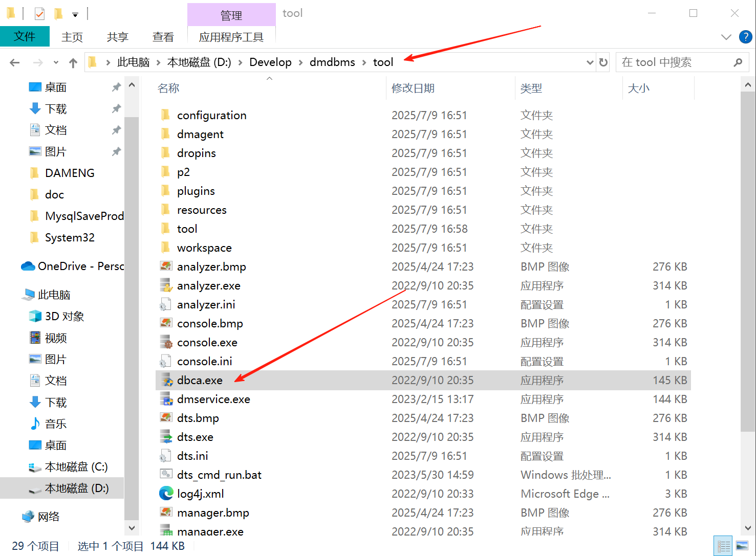Click the navigation pane scrollbar thumb
The width and height of the screenshot is (756, 556).
pyautogui.click(x=132, y=319)
